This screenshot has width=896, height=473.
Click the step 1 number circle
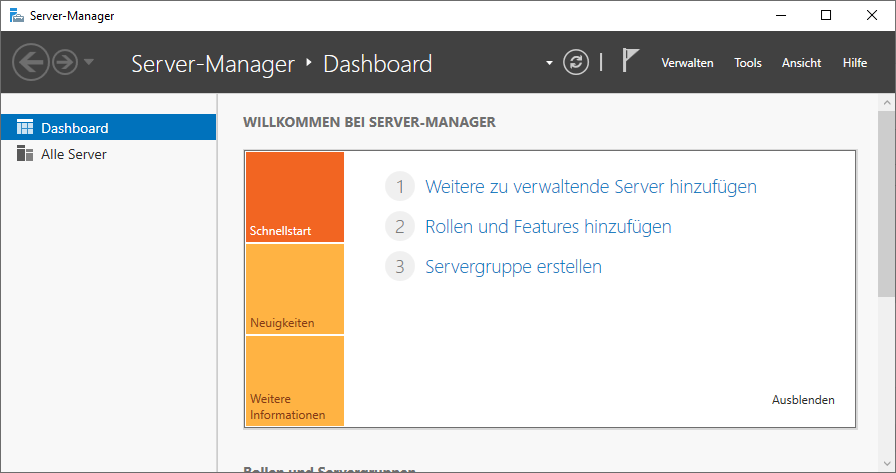pos(400,186)
